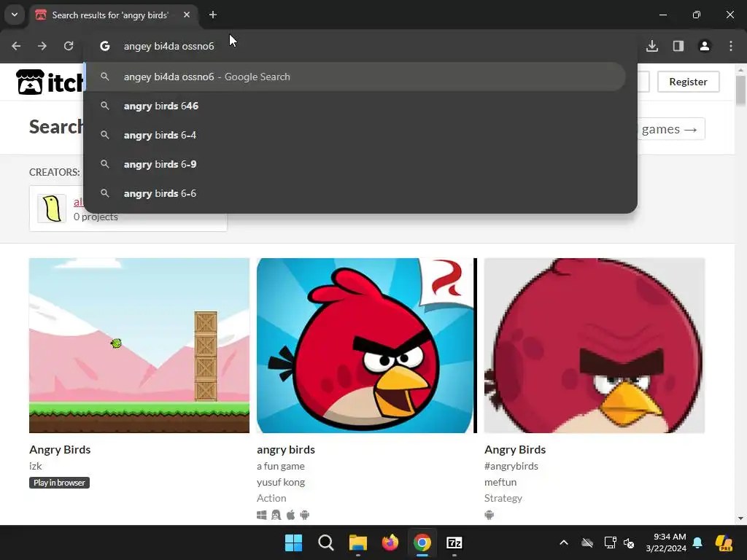Open meftun's Angry Birds thumbnail
Viewport: 747px width, 560px height.
coord(595,346)
